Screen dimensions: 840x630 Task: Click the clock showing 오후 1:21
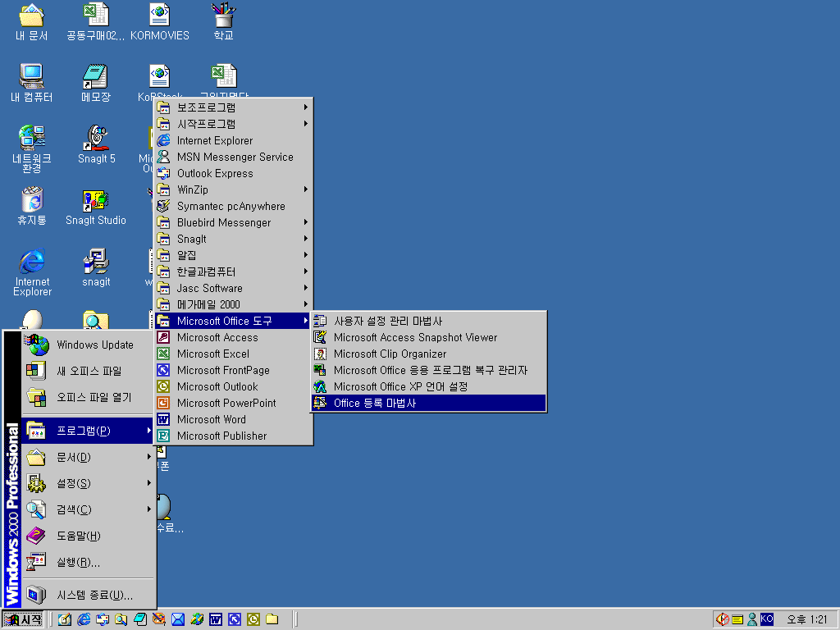[x=807, y=619]
